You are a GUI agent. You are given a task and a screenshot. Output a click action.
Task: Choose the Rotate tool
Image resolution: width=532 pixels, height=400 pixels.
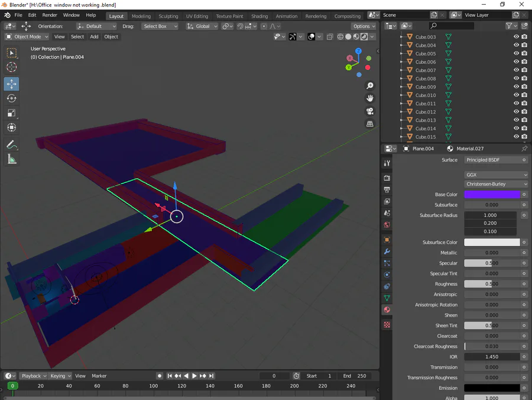point(12,98)
